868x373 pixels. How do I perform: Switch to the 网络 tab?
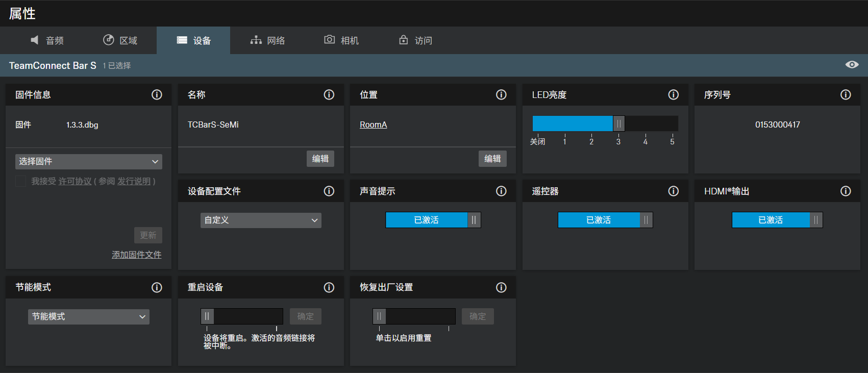[268, 40]
